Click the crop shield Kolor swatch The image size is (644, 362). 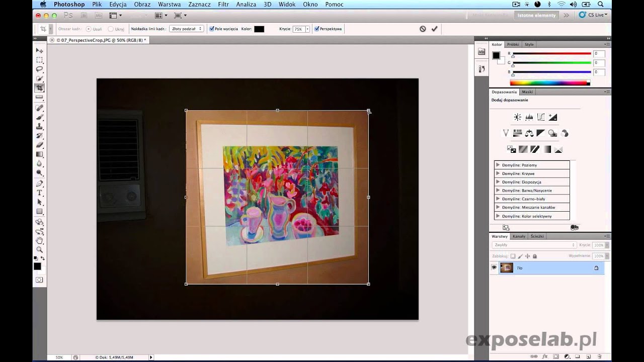259,29
